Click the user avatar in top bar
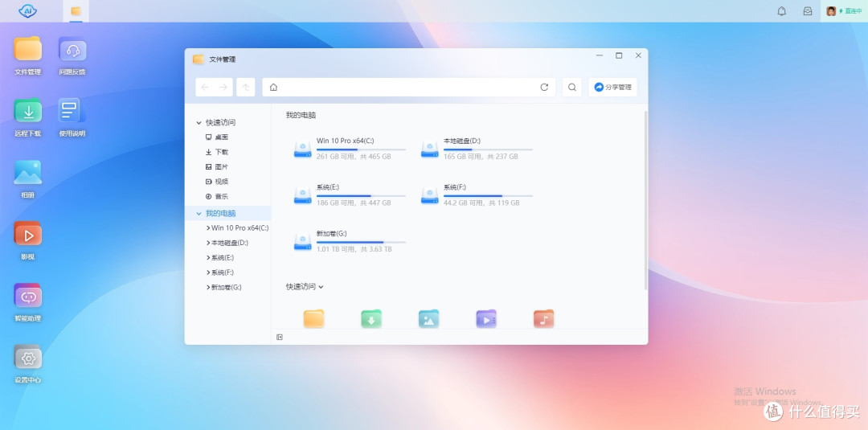868x430 pixels. [831, 11]
